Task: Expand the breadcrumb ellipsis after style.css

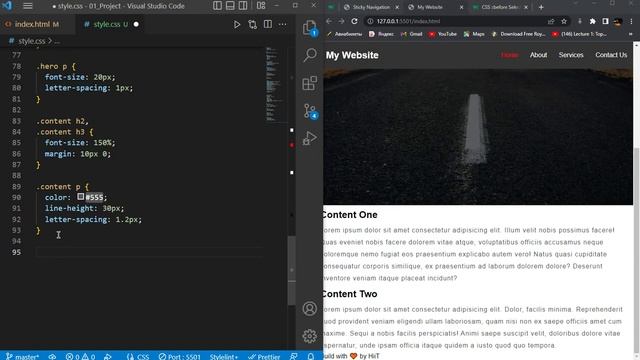Action: 57,41
